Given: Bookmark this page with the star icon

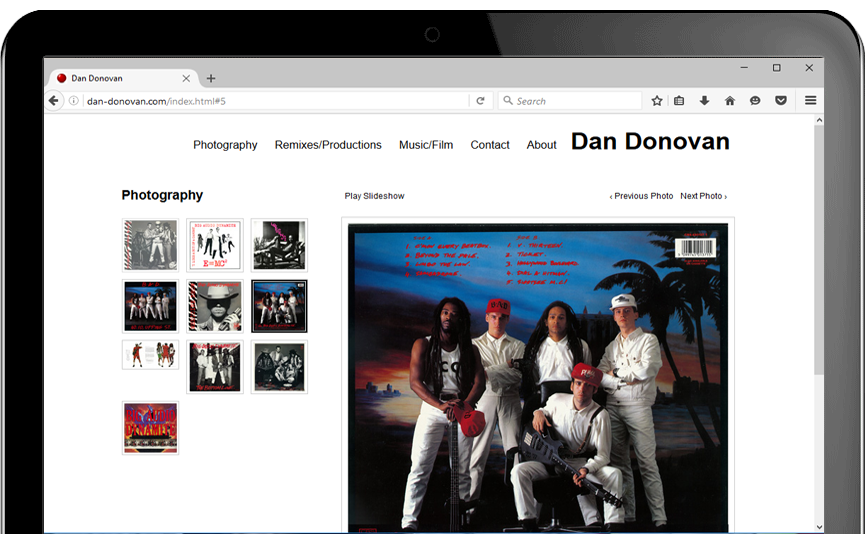Looking at the screenshot, I should (x=657, y=101).
